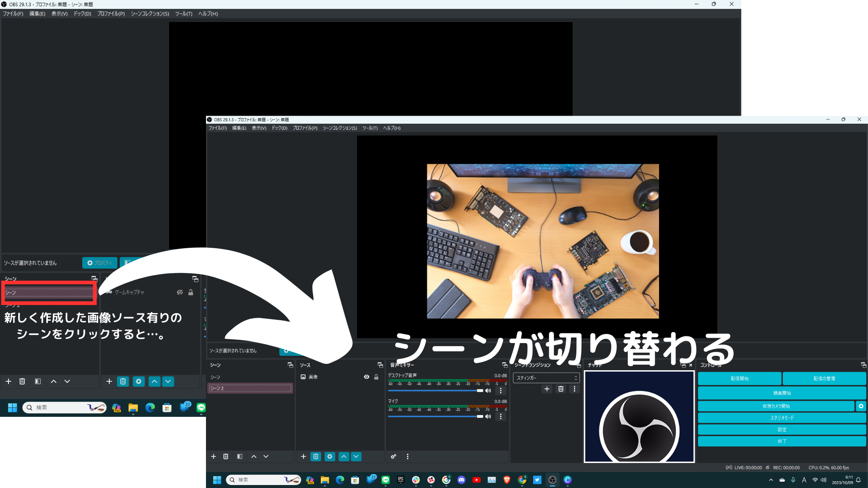Open transition properties three-dot menu
Screen dimensions: 868x488
pos(574,389)
